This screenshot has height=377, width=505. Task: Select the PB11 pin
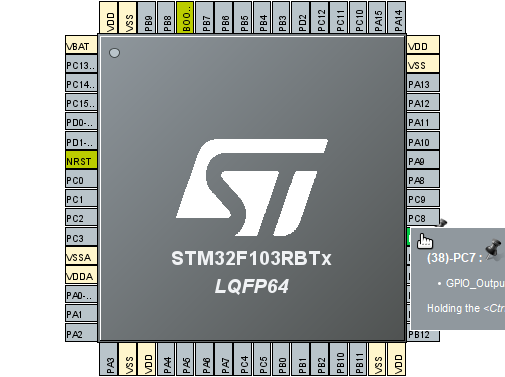(x=358, y=359)
